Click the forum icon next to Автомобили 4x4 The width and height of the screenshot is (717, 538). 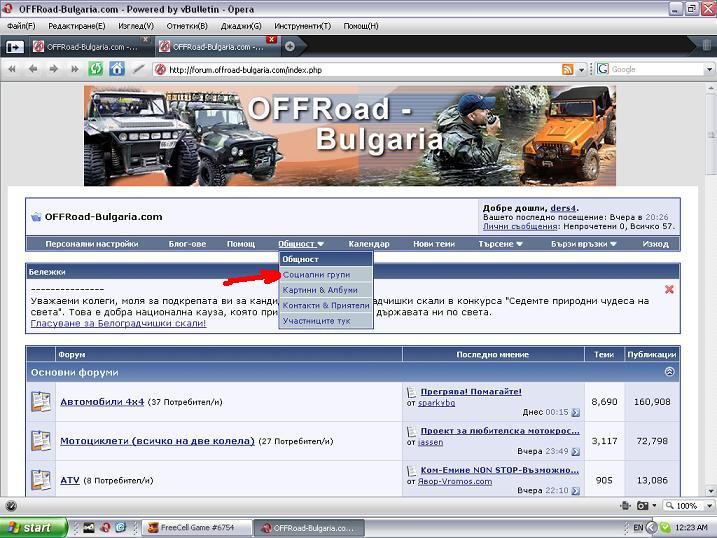41,401
